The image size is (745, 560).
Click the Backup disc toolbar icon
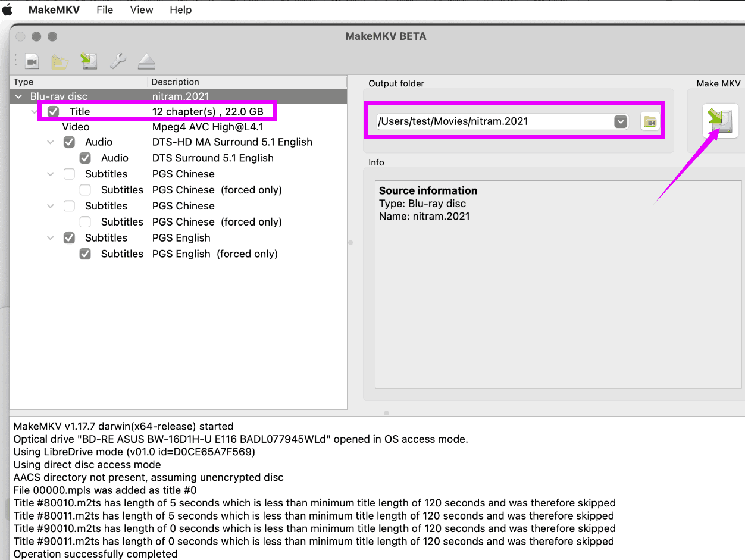click(89, 61)
